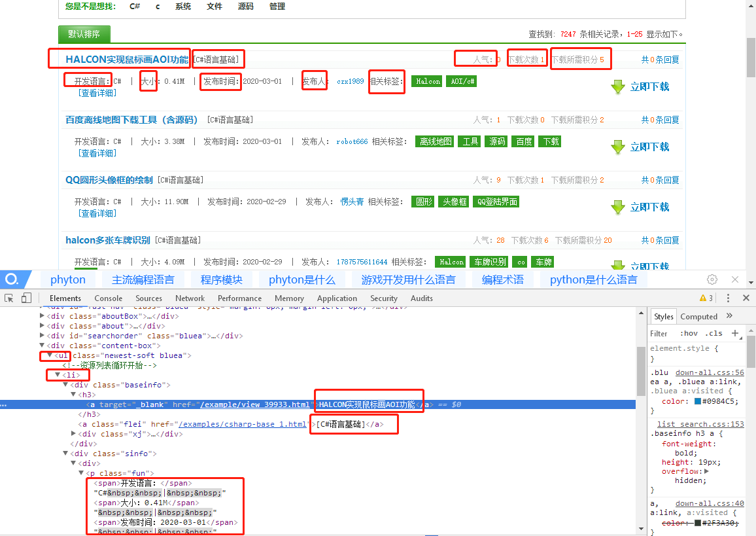Image resolution: width=756 pixels, height=536 pixels.
Task: Click the 离线地图 tag
Action: coord(436,142)
